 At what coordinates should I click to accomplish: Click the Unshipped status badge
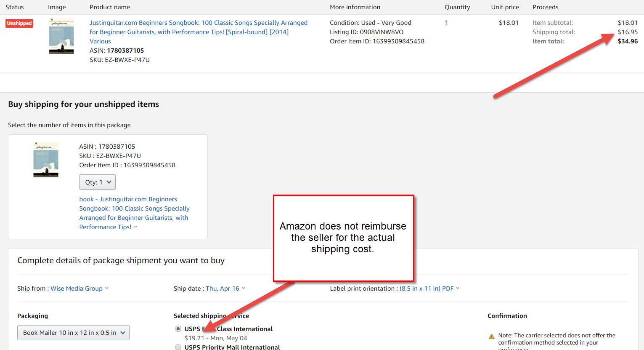19,23
